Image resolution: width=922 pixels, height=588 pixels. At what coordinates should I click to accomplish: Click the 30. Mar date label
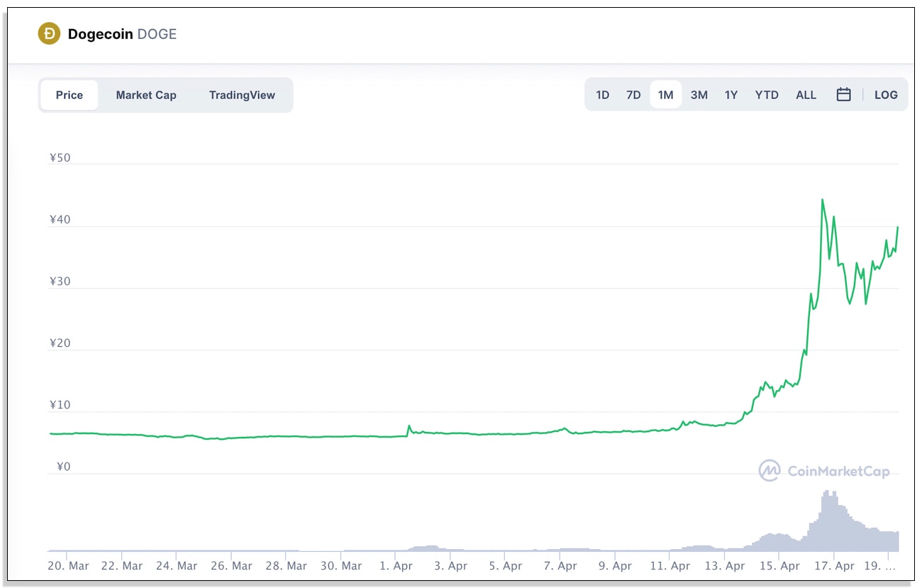click(x=341, y=566)
